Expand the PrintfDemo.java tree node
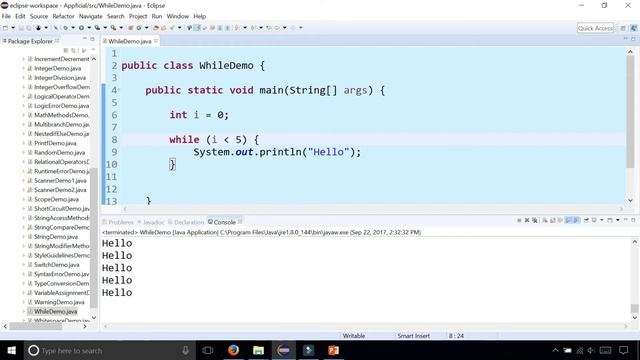The width and height of the screenshot is (640, 360). (24, 143)
